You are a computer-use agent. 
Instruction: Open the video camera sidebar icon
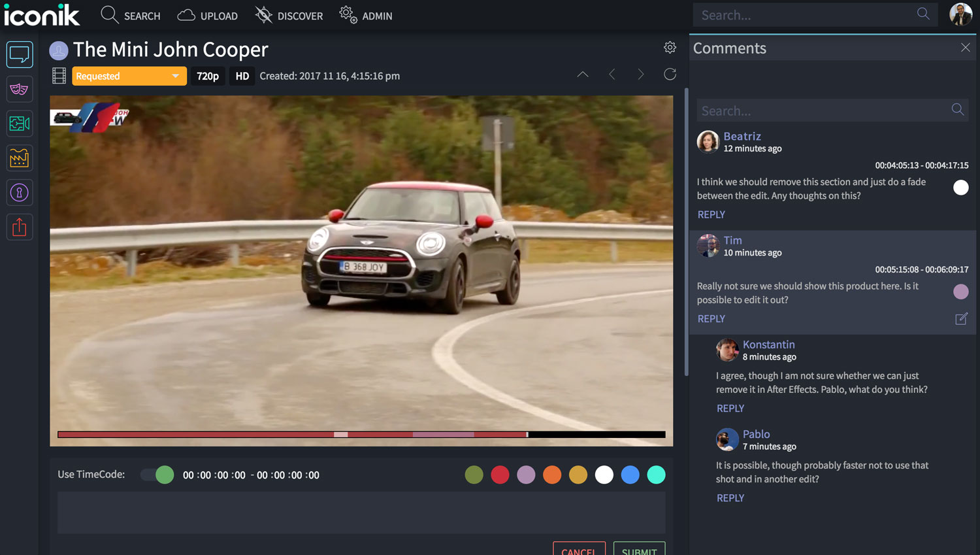click(x=20, y=124)
